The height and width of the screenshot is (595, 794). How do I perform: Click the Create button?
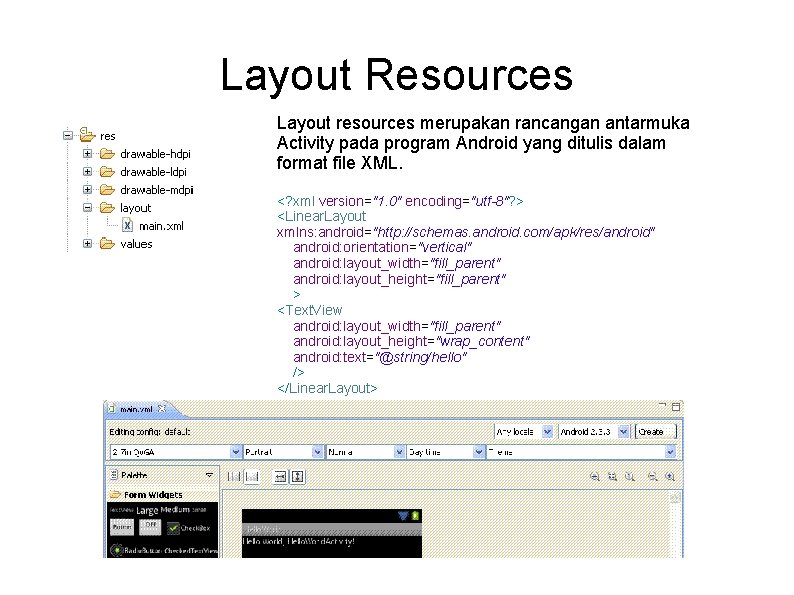click(x=656, y=431)
